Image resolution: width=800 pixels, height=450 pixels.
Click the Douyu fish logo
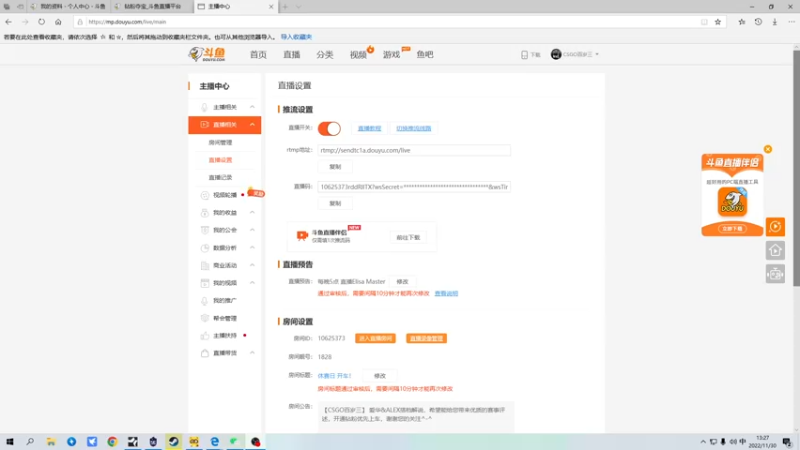pyautogui.click(x=207, y=54)
